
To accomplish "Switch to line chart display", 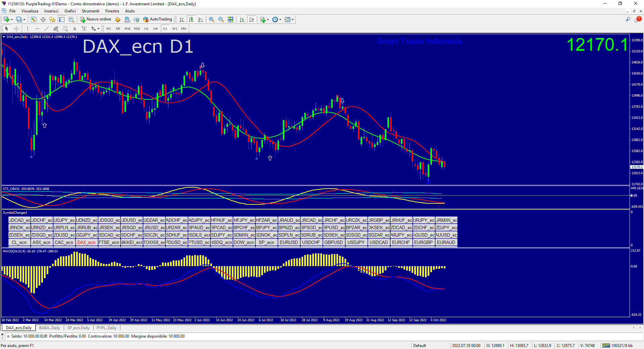I will click(201, 19).
